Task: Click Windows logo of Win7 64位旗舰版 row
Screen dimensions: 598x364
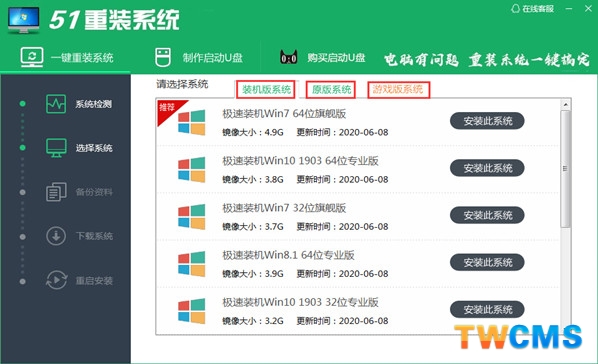Action: tap(191, 122)
